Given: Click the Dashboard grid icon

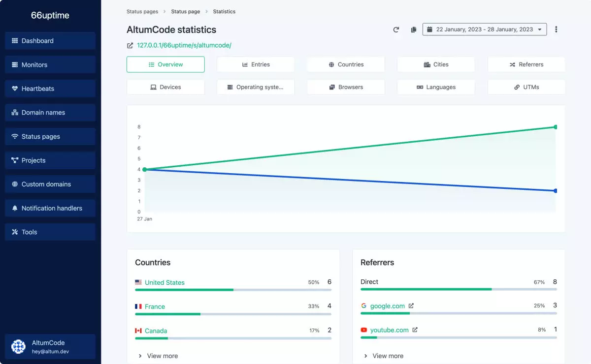Looking at the screenshot, I should pos(15,41).
